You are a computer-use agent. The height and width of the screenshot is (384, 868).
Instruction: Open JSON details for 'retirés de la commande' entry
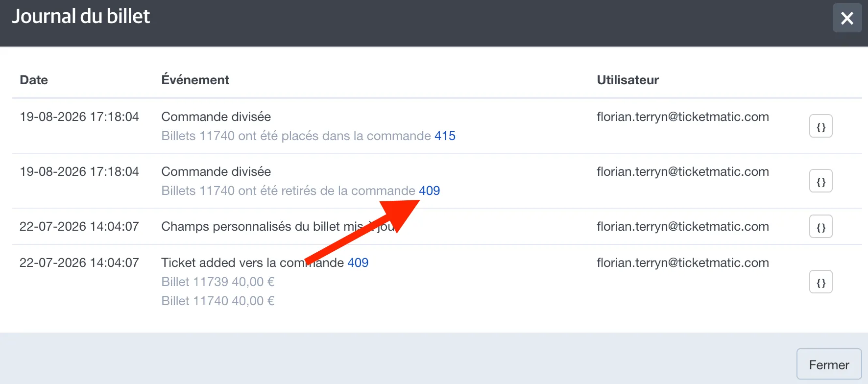click(x=821, y=181)
